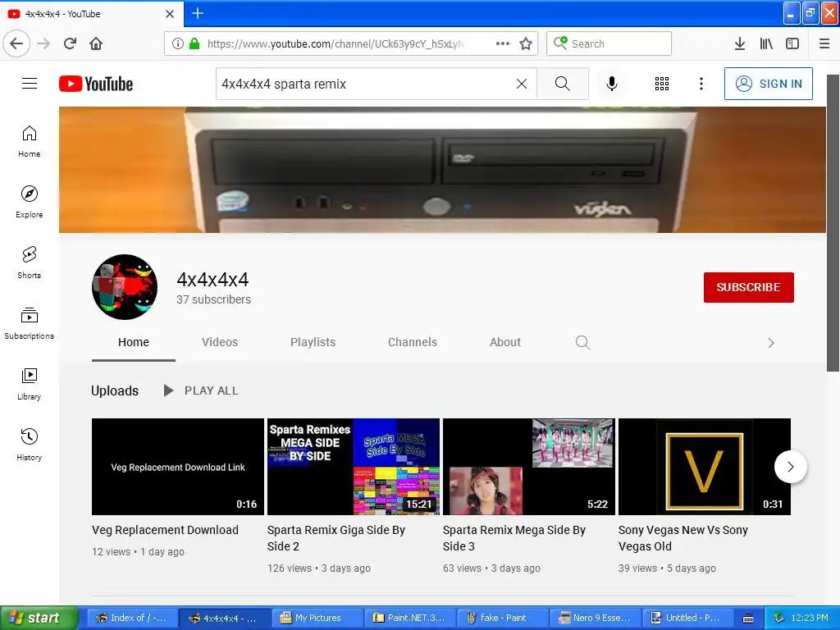Bookmark this page with the star icon

point(526,43)
